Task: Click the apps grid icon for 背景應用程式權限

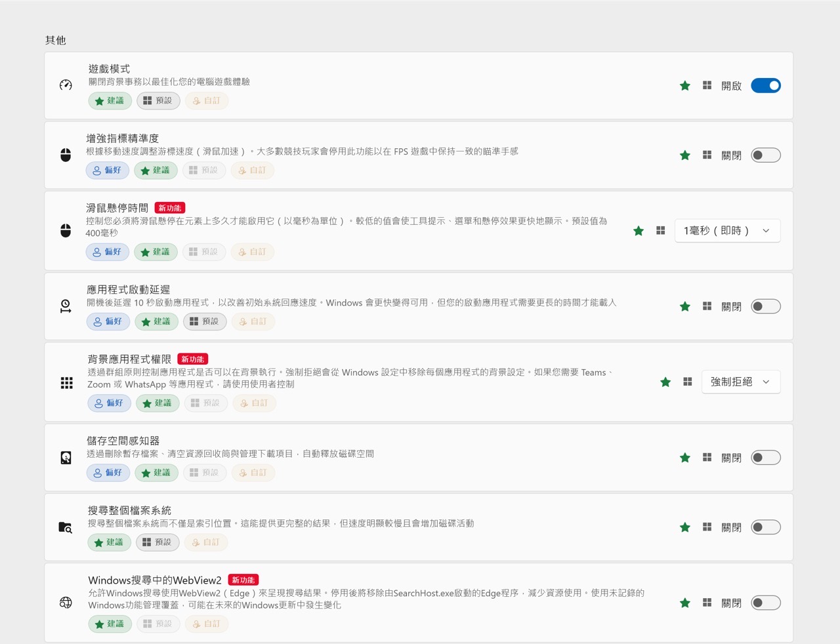Action: (66, 382)
